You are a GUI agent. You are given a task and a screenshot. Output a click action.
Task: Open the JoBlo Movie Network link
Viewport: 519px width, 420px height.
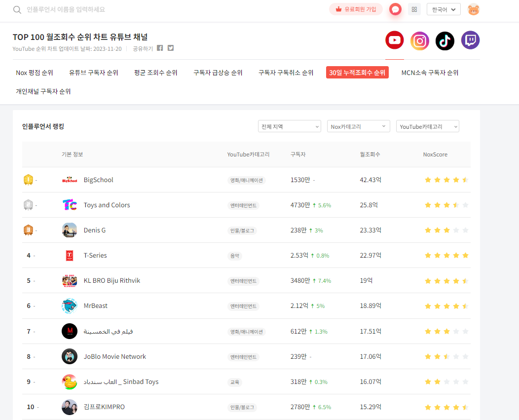pos(114,356)
